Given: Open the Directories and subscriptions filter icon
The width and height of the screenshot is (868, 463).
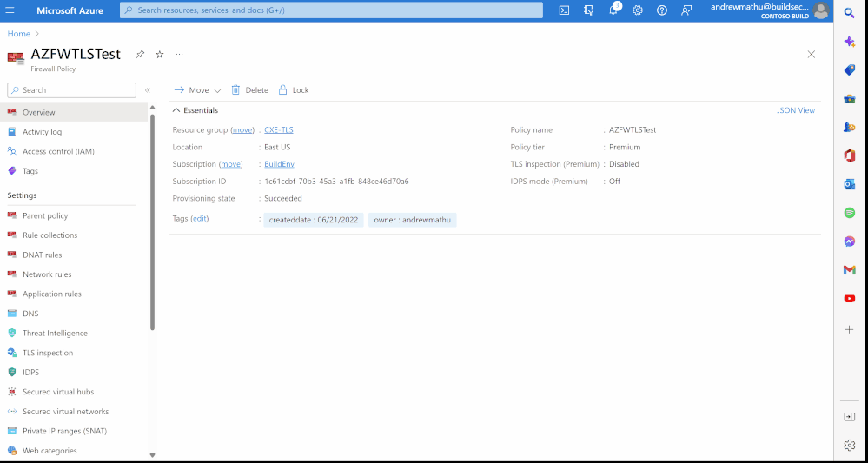Looking at the screenshot, I should (x=588, y=10).
